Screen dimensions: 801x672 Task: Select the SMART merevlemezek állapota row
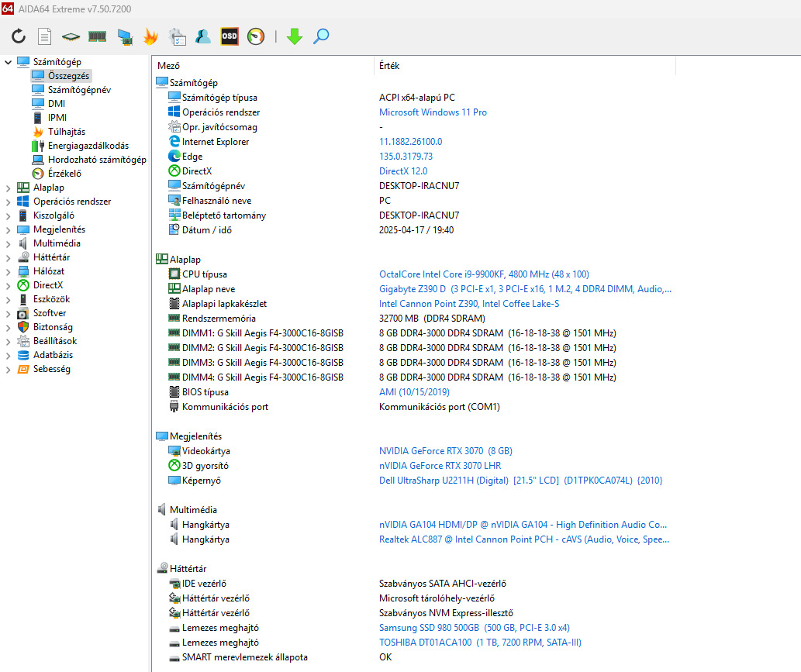(x=280, y=657)
